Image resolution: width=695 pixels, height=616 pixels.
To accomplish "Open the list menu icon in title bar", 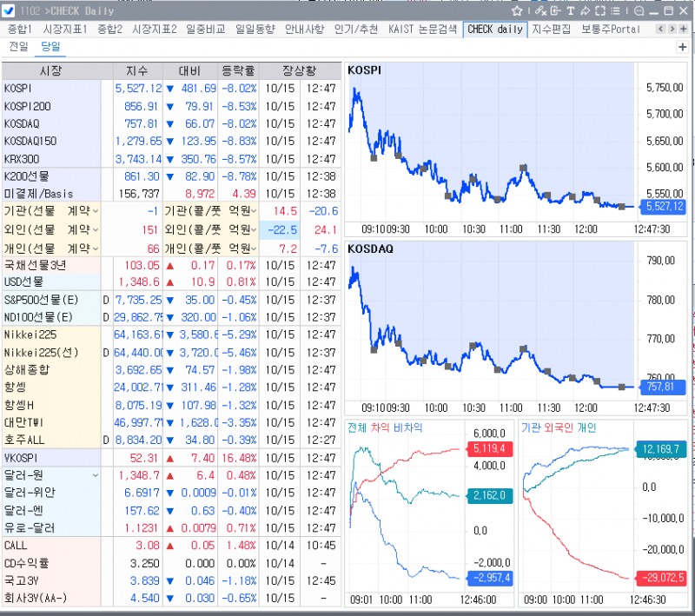I will pos(615,11).
